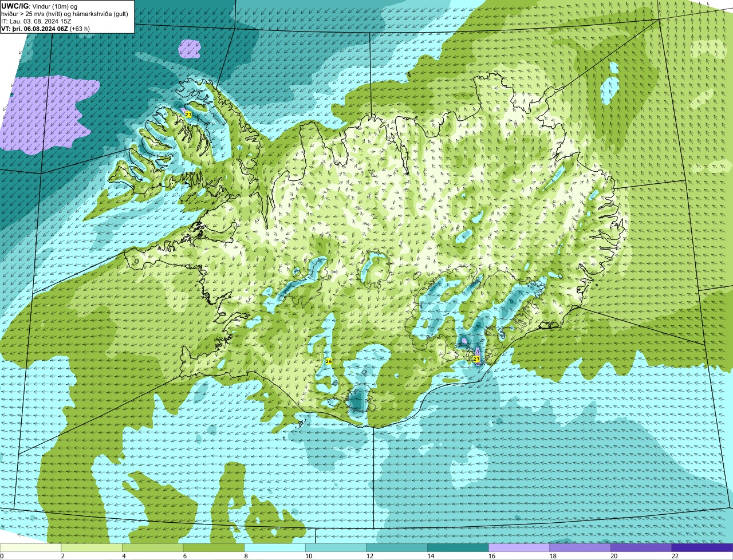Click the darkest indigo swatch above 22
Viewport: 733px width, 560px height.
pos(703,548)
